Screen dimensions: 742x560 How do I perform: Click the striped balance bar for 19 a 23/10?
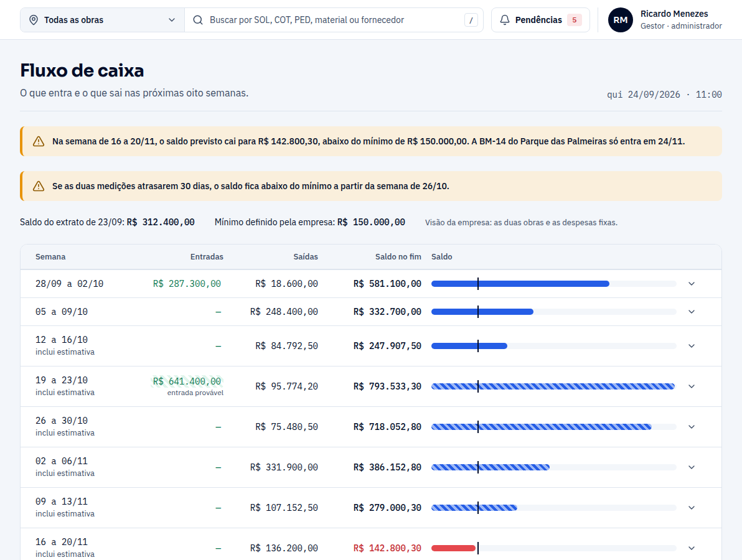tap(553, 386)
